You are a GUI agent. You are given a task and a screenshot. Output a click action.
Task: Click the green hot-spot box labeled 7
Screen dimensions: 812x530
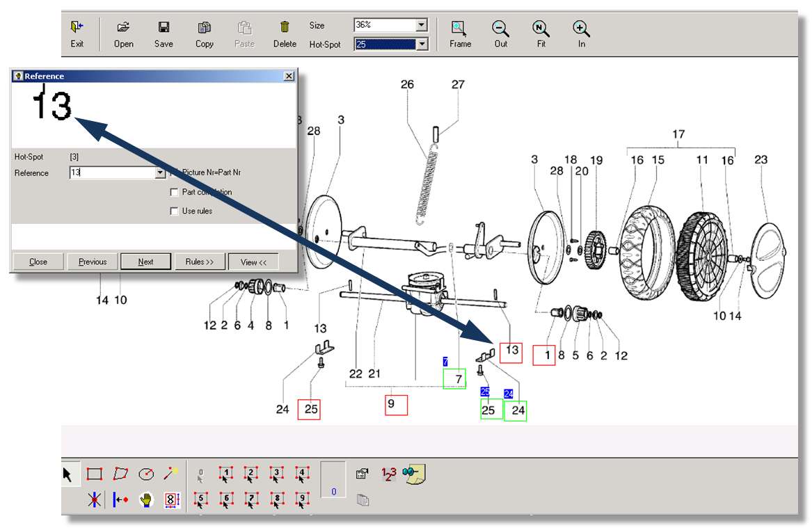[x=454, y=379]
